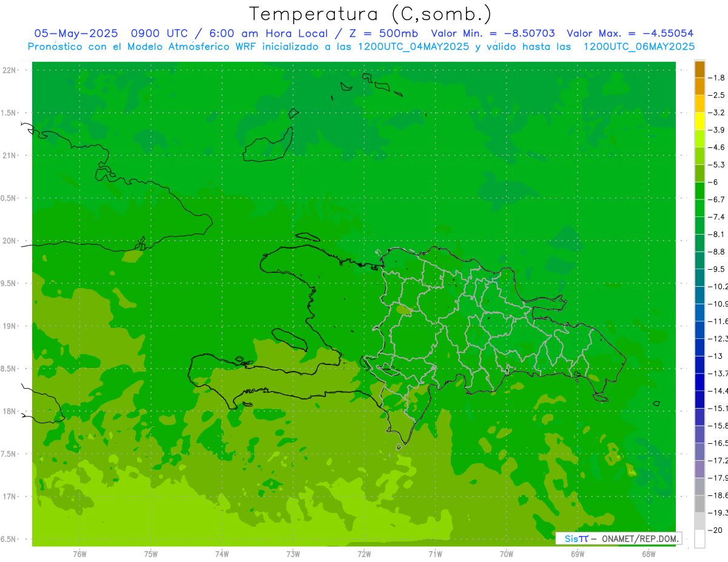The image size is (728, 562).
Task: Click the "17N" latitude axis label
Action: pos(10,497)
